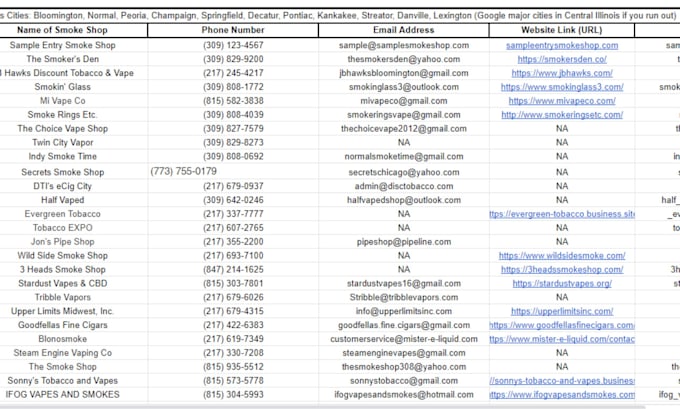Select the 'Evergreen Tobacco' cell

pyautogui.click(x=73, y=214)
